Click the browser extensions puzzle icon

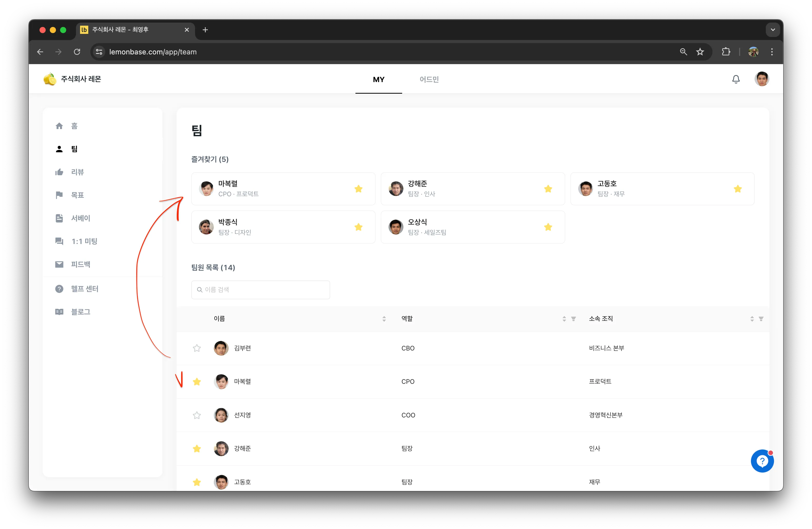[726, 52]
